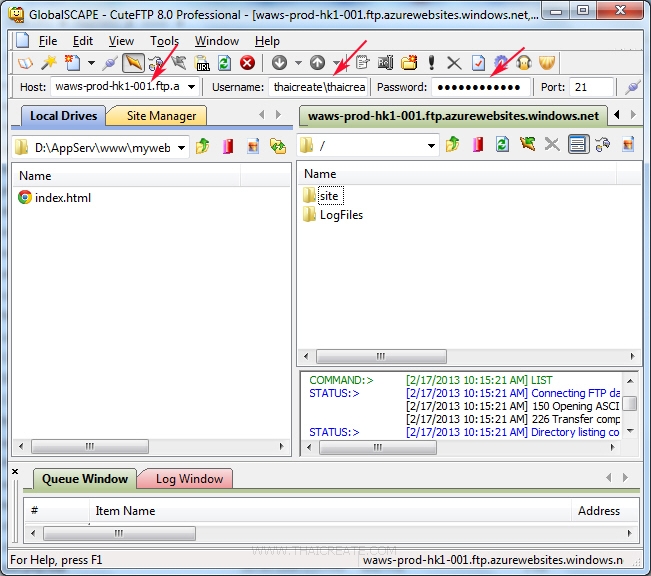Click the headset Support icon
The width and height of the screenshot is (651, 576).
click(524, 63)
